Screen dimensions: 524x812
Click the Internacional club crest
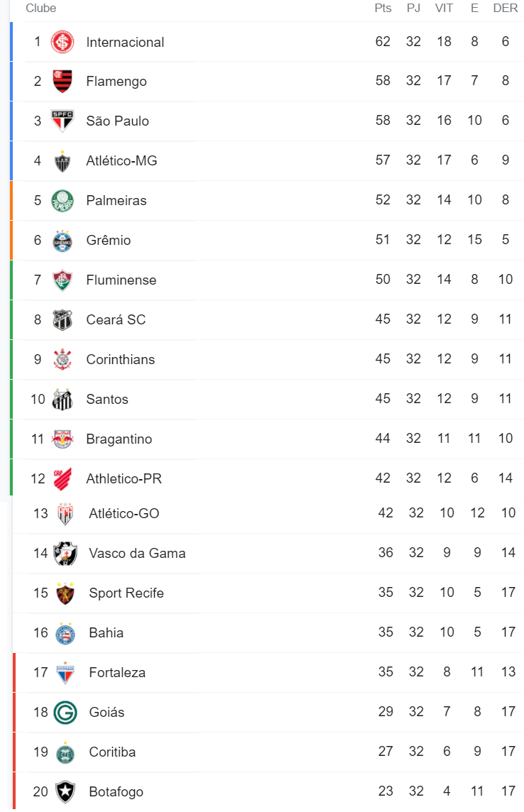click(x=62, y=42)
